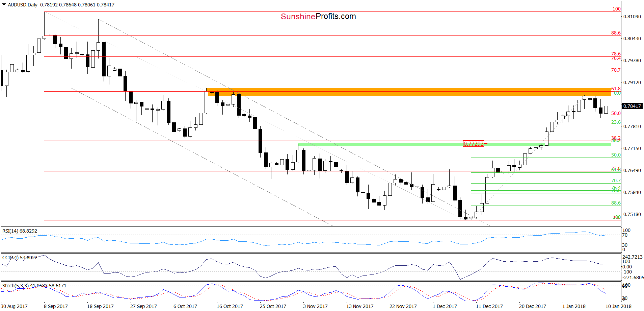Screen dimensions: 644x311
Task: Select OHLC values 0.78192 0.78648 0.78061 0.78417
Action: point(77,5)
